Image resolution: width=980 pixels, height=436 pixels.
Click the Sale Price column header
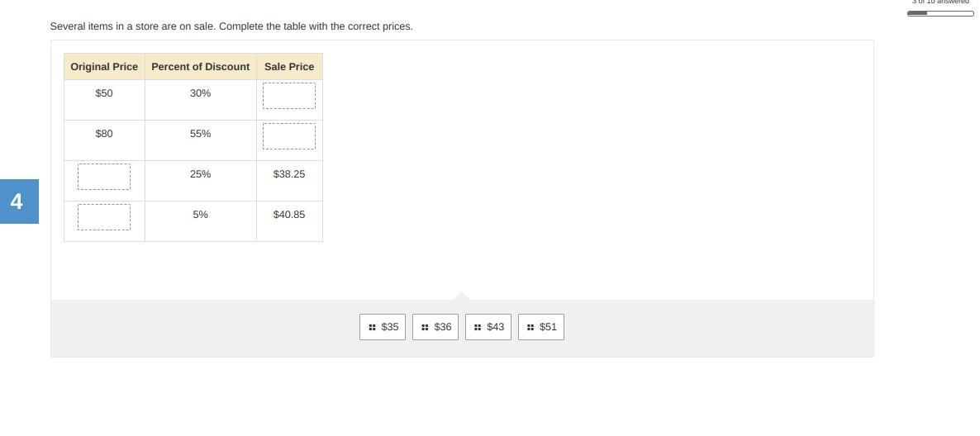(289, 67)
